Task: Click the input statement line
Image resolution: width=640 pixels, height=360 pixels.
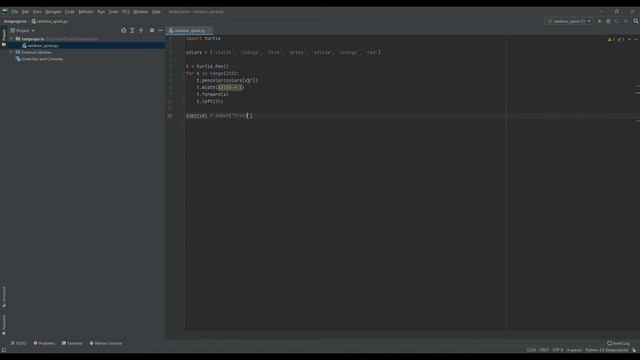Action: point(219,116)
